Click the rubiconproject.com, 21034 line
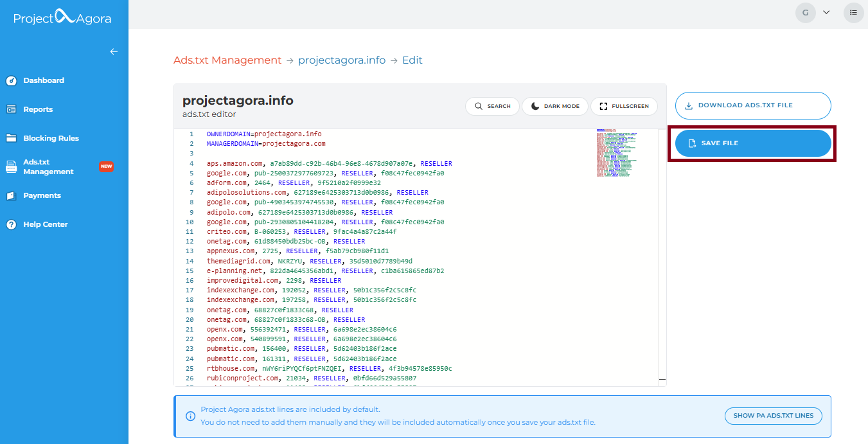The width and height of the screenshot is (868, 444). pyautogui.click(x=312, y=378)
